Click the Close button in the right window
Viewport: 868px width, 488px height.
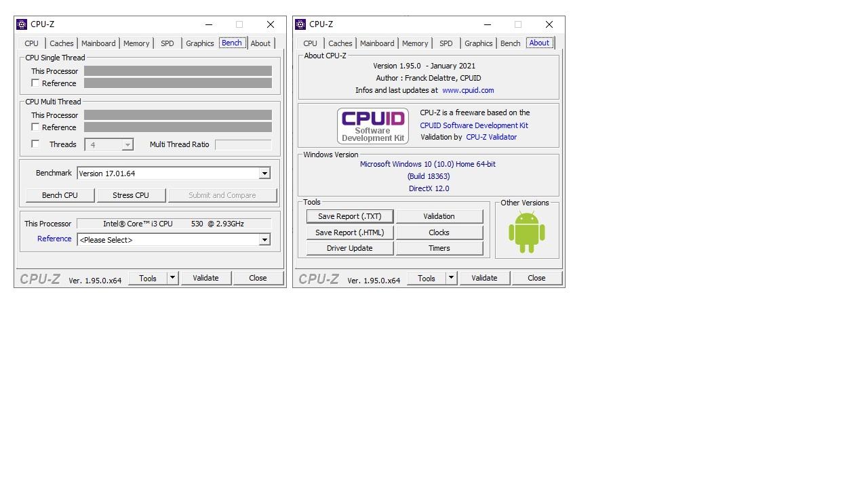[536, 278]
